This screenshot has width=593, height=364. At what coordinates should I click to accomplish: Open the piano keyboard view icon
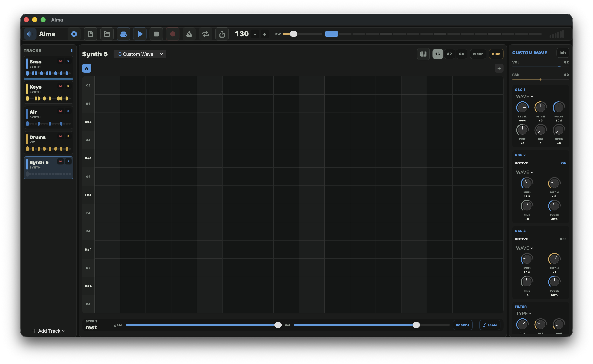pyautogui.click(x=423, y=54)
